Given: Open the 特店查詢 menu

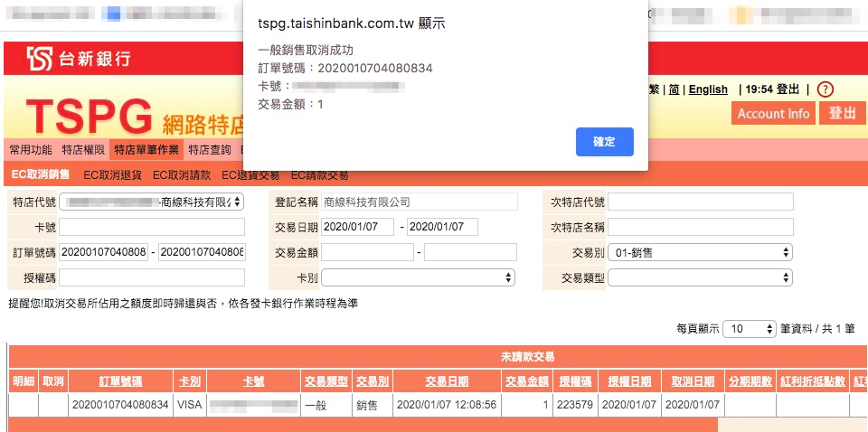Looking at the screenshot, I should (209, 149).
